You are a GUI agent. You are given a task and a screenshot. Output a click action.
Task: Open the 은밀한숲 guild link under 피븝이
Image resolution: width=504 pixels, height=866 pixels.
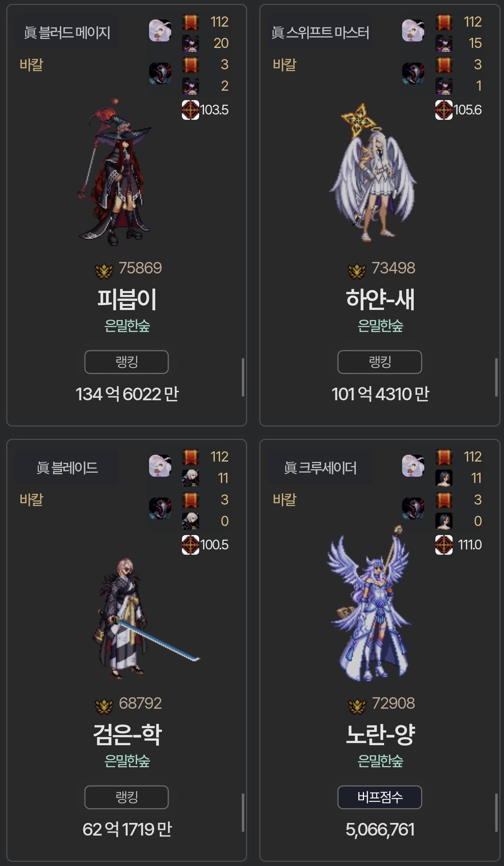pos(127,326)
